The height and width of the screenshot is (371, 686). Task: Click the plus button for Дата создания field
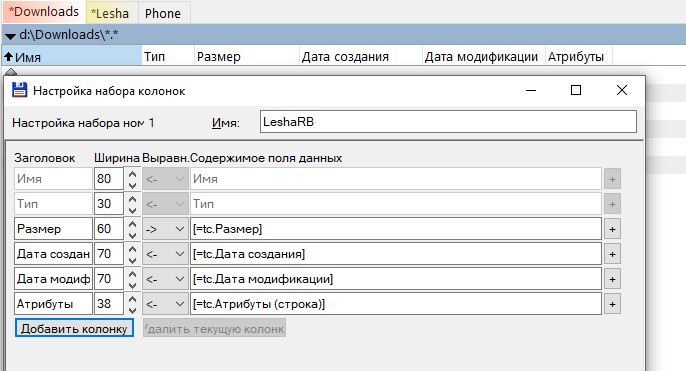point(612,254)
